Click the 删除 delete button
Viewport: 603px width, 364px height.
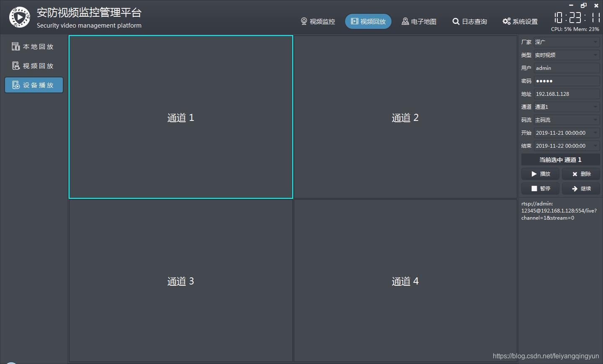581,174
